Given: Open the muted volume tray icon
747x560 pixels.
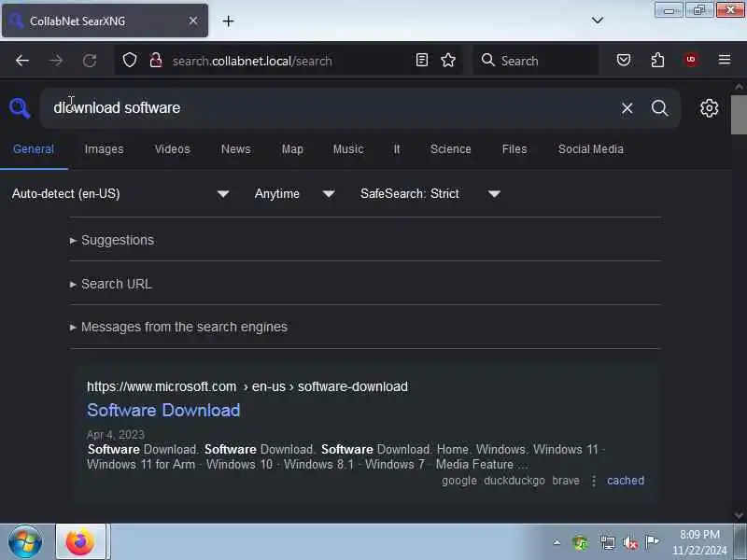Looking at the screenshot, I should click(x=630, y=542).
